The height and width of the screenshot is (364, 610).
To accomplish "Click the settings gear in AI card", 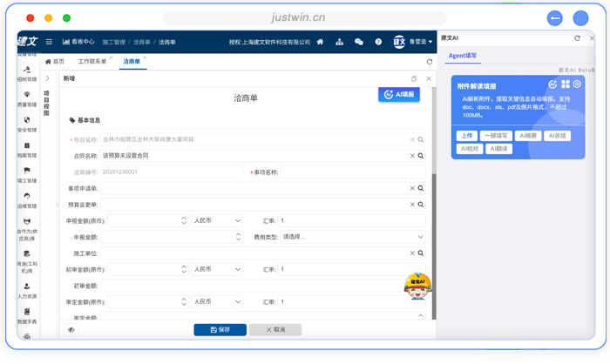I will (x=577, y=84).
